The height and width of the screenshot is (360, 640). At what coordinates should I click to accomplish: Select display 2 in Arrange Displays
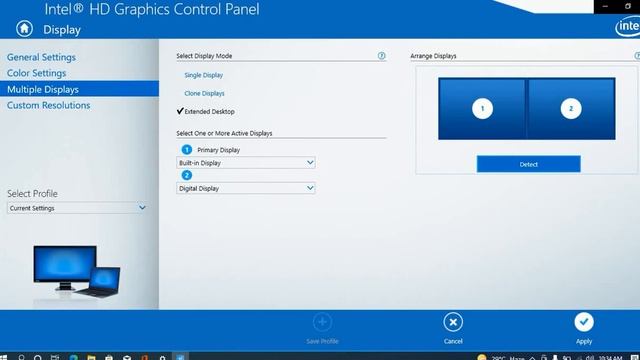point(571,109)
